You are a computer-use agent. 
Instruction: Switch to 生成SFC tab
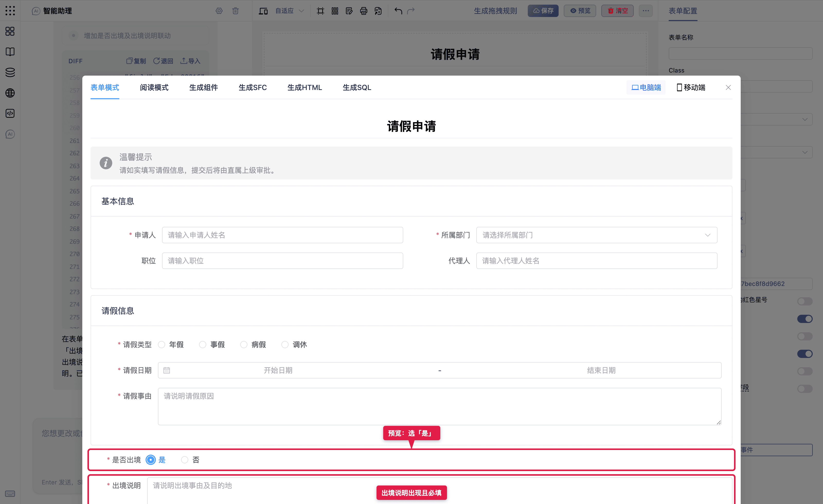coord(253,87)
